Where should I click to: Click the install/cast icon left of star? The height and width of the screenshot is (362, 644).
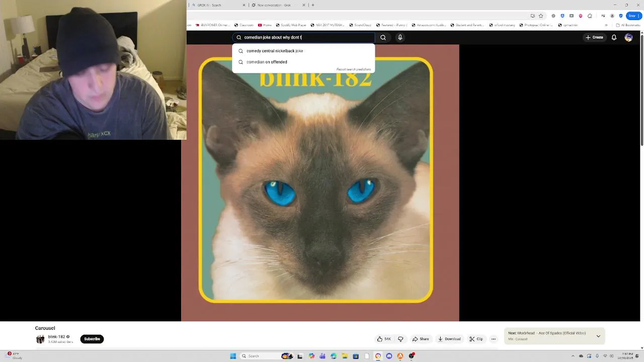point(533,16)
